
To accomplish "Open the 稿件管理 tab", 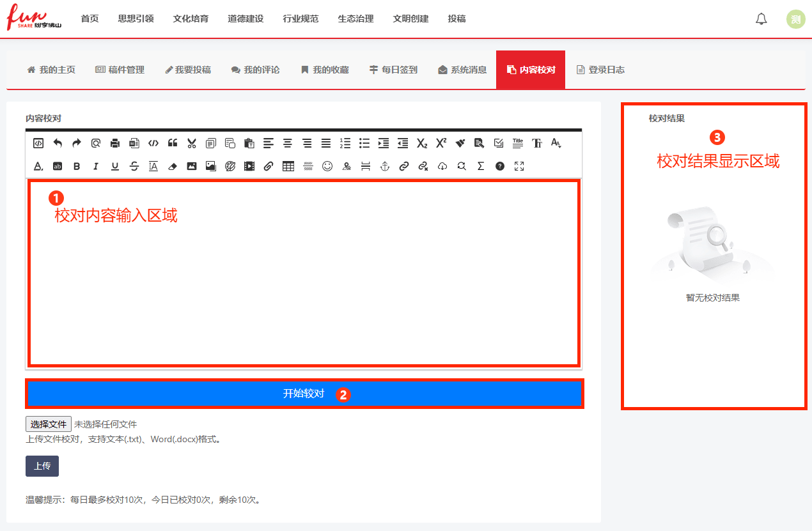I will 120,70.
